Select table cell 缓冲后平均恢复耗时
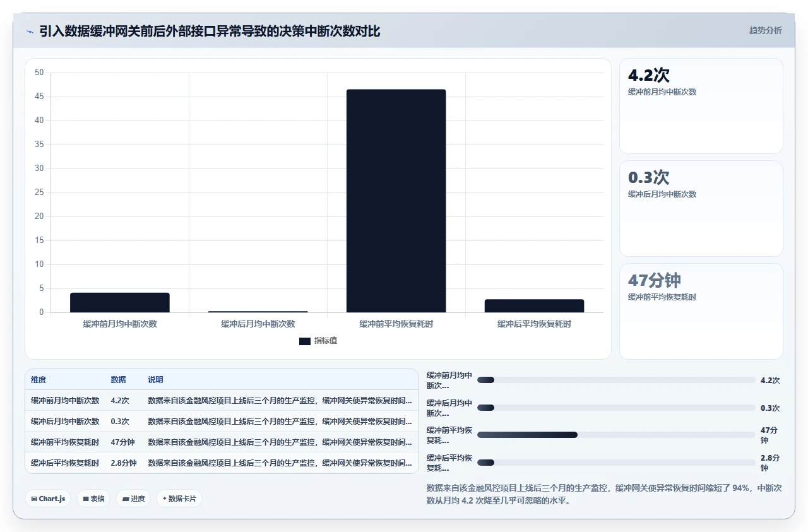 pos(65,463)
